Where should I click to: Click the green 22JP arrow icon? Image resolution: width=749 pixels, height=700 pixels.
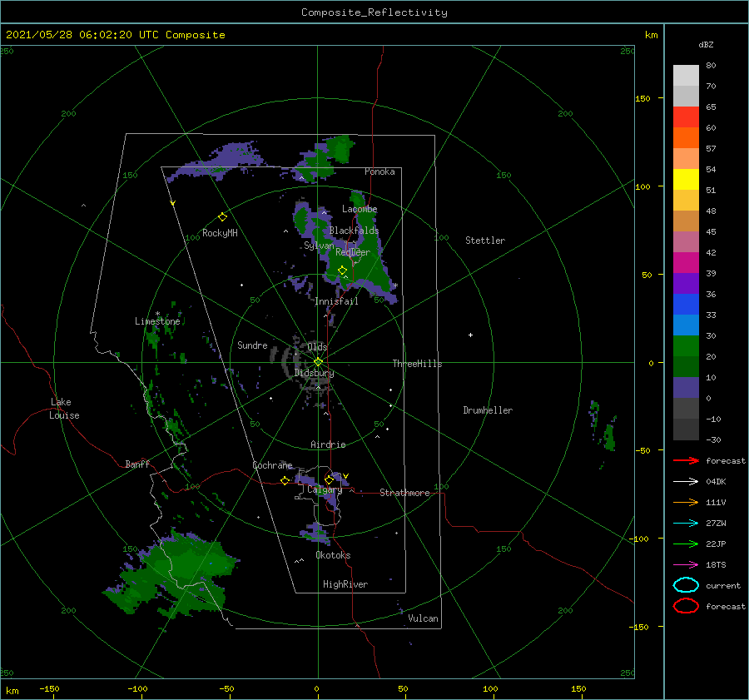click(x=686, y=544)
